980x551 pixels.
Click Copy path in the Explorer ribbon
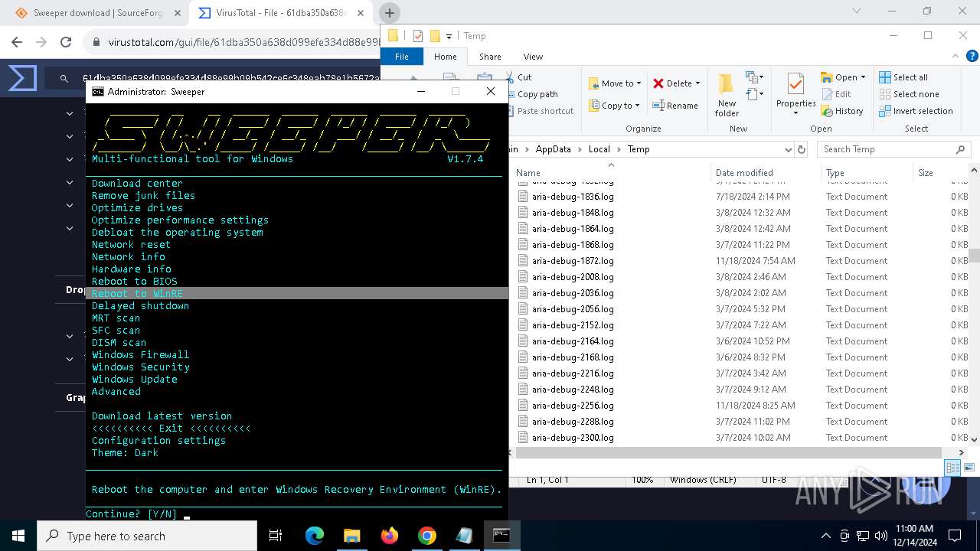click(x=537, y=94)
